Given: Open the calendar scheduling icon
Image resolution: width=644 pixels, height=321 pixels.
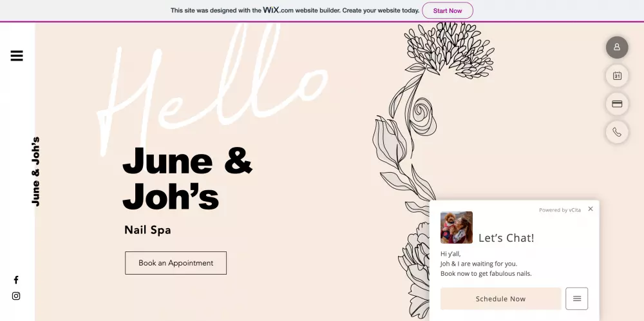Looking at the screenshot, I should point(617,75).
